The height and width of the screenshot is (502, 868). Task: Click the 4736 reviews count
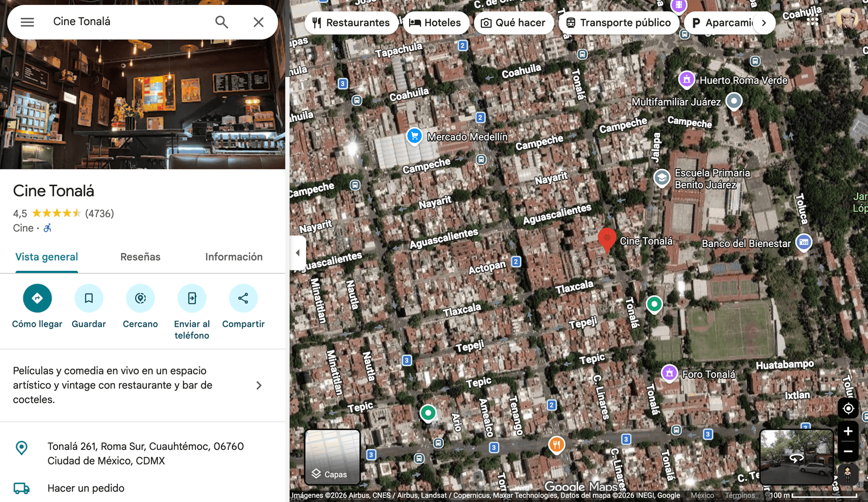click(99, 213)
